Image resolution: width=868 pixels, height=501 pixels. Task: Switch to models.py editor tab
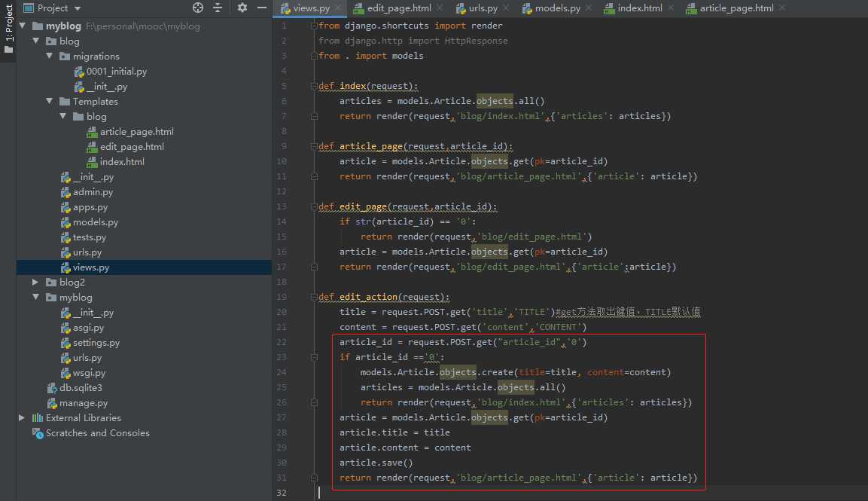click(x=557, y=8)
